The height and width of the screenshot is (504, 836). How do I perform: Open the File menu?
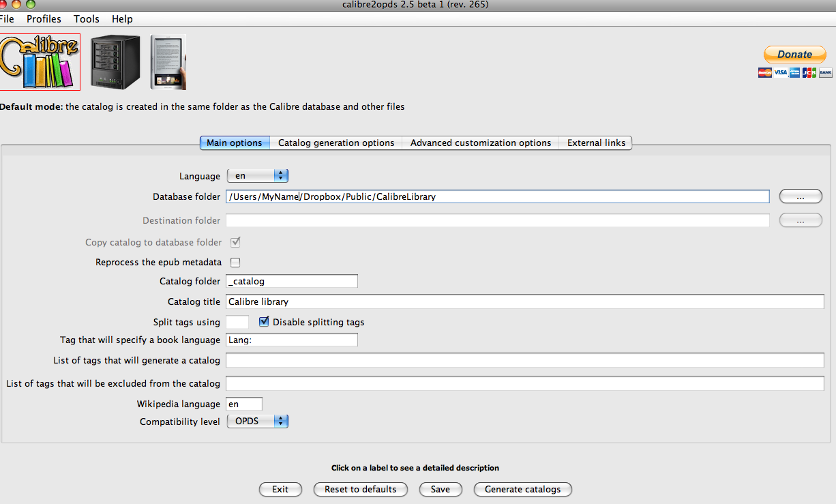[7, 19]
